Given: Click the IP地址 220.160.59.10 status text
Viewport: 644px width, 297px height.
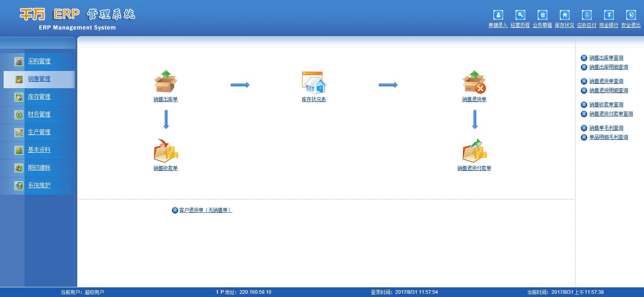Looking at the screenshot, I should coord(244,292).
